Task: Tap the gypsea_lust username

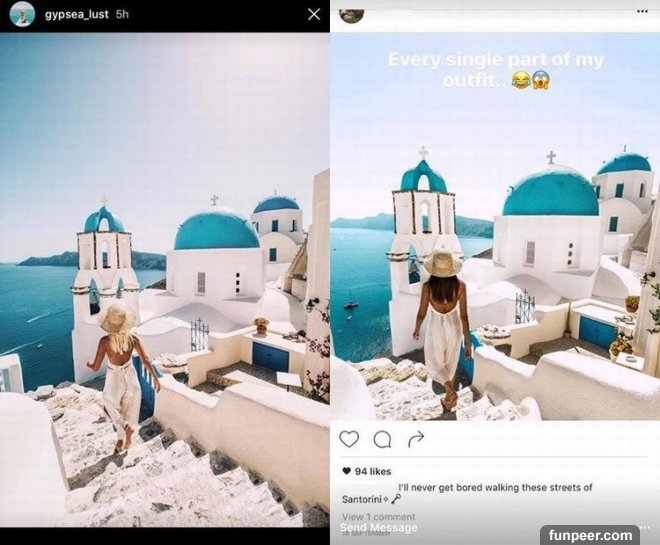Action: pyautogui.click(x=77, y=14)
